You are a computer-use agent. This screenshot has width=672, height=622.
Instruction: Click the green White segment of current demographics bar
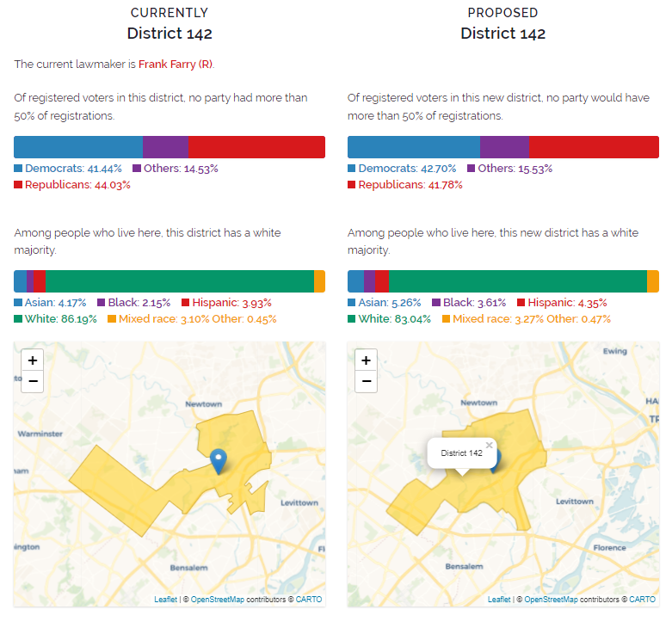coord(180,281)
